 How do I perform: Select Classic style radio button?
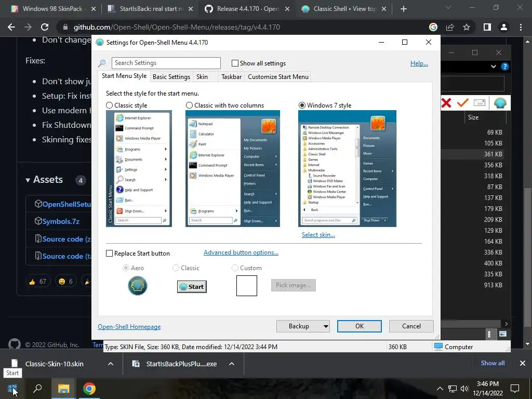(x=109, y=105)
